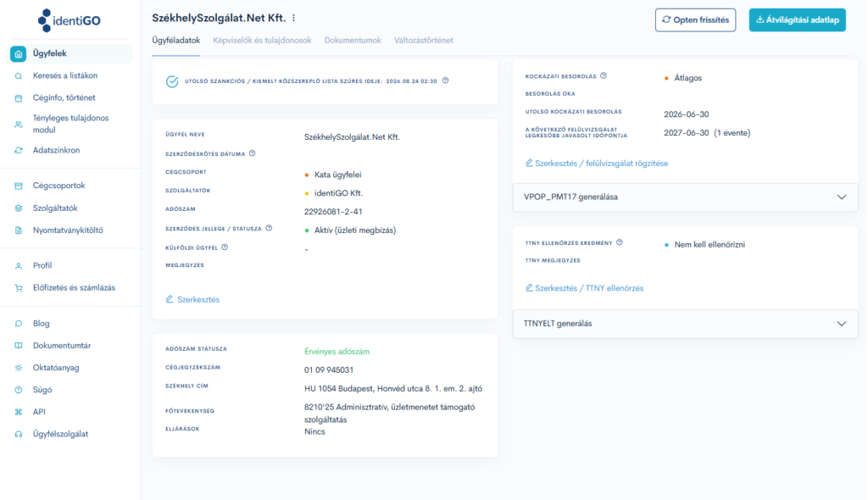
Task: Open the Változástörténet tab
Action: [424, 41]
